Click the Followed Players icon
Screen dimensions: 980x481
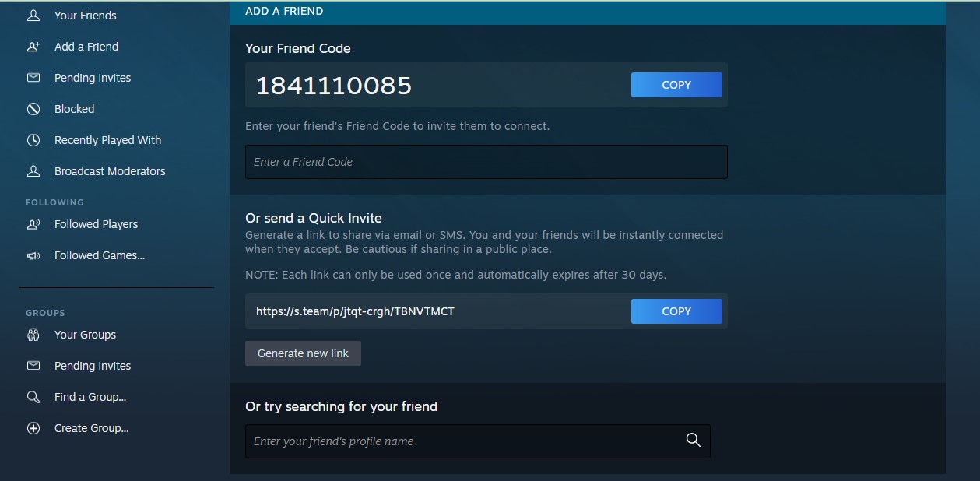[33, 223]
